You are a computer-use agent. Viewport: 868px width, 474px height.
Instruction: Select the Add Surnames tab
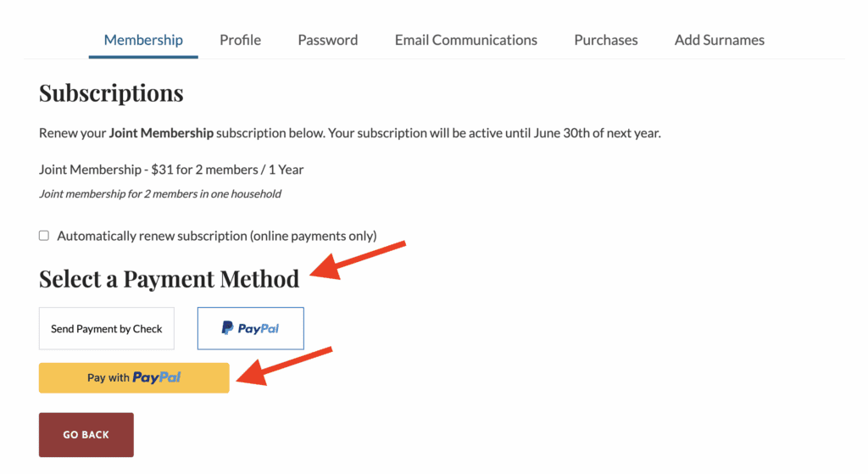719,40
